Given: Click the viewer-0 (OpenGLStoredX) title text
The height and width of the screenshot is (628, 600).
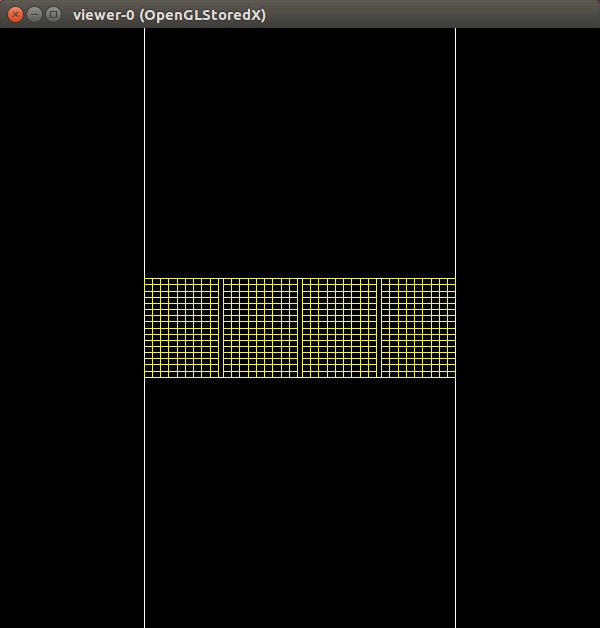Looking at the screenshot, I should coord(169,15).
